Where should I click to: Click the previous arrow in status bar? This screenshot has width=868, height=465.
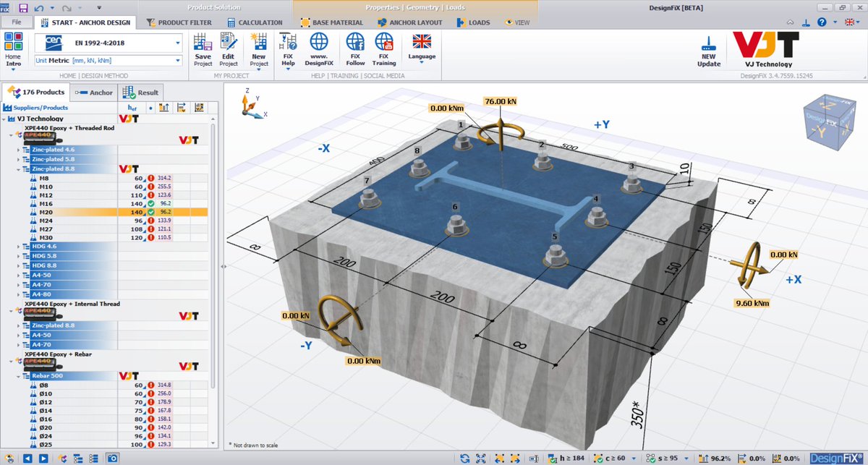tap(26, 458)
